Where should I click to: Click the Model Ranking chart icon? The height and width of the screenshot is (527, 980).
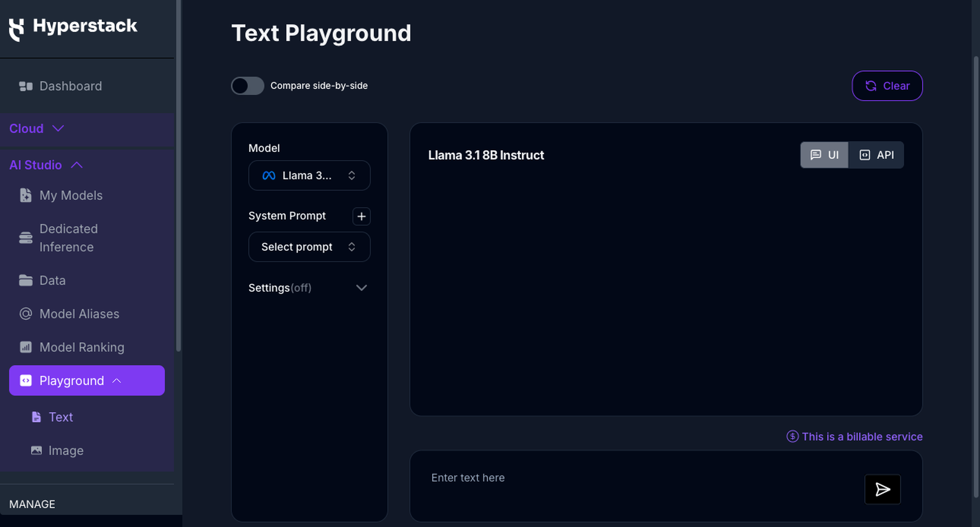pyautogui.click(x=26, y=347)
